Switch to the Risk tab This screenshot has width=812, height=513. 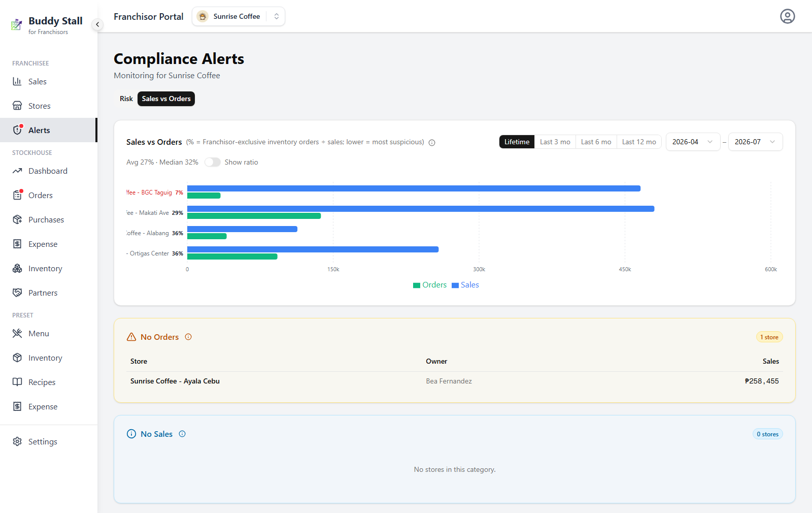click(126, 99)
